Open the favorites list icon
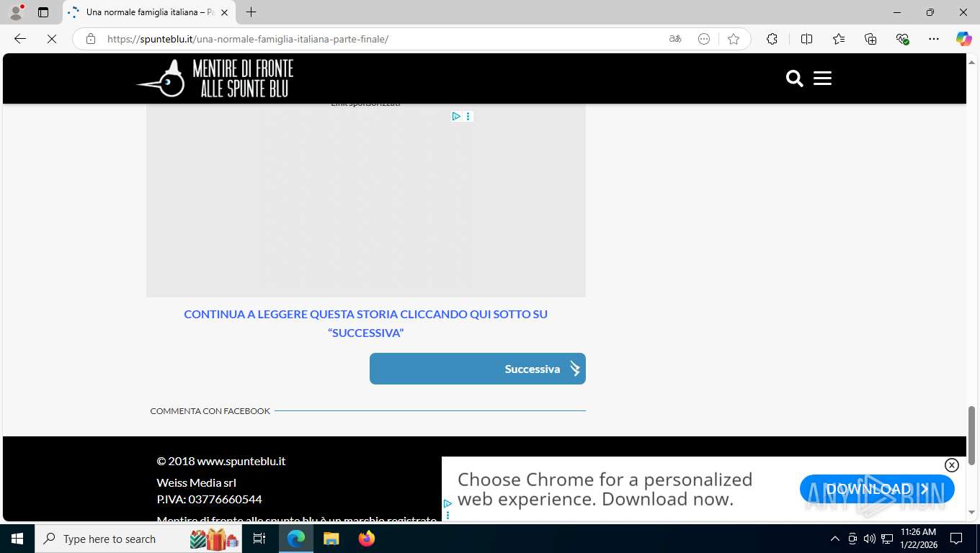Image resolution: width=980 pixels, height=553 pixels. (x=839, y=39)
